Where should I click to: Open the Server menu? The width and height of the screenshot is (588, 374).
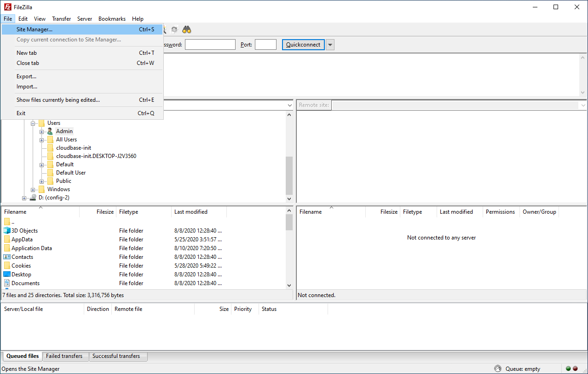[x=85, y=19]
